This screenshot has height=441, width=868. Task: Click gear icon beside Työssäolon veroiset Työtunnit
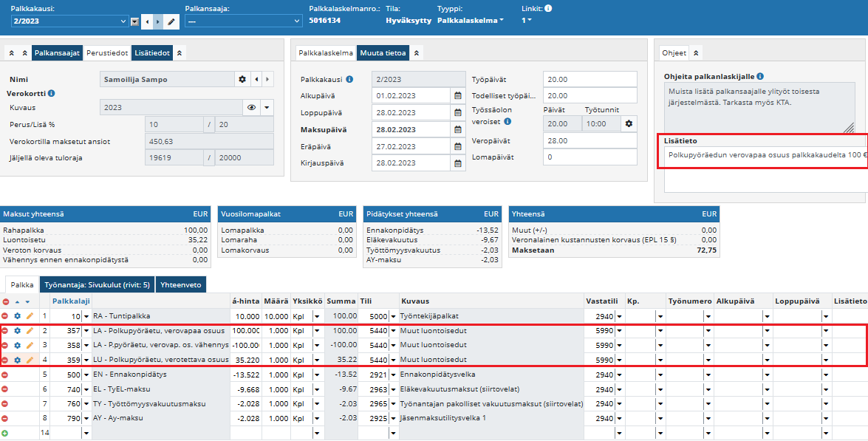pyautogui.click(x=628, y=123)
